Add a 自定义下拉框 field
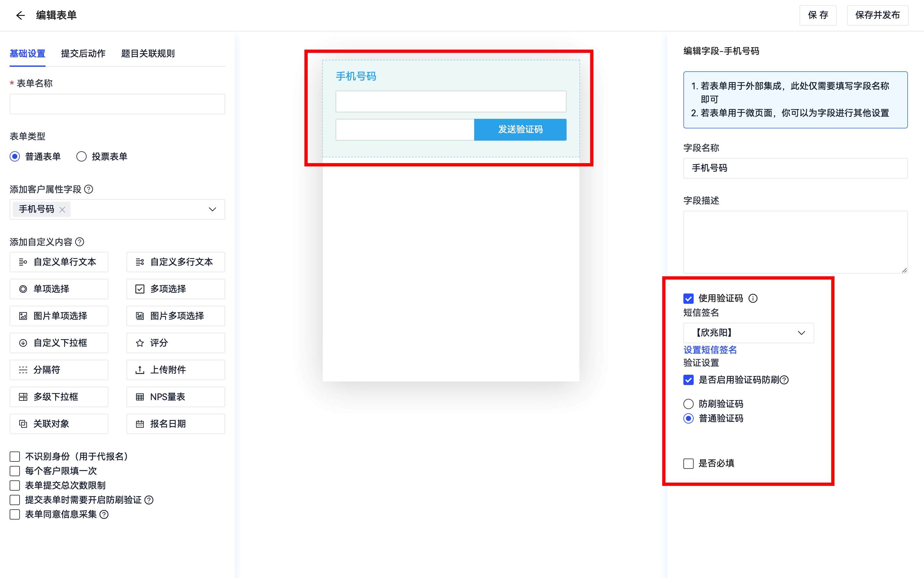 click(59, 343)
